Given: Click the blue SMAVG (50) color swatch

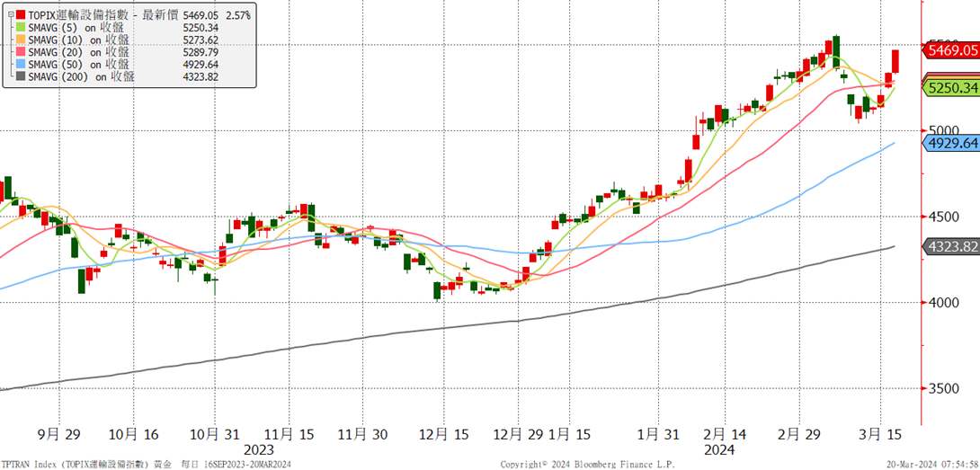Looking at the screenshot, I should pos(22,65).
